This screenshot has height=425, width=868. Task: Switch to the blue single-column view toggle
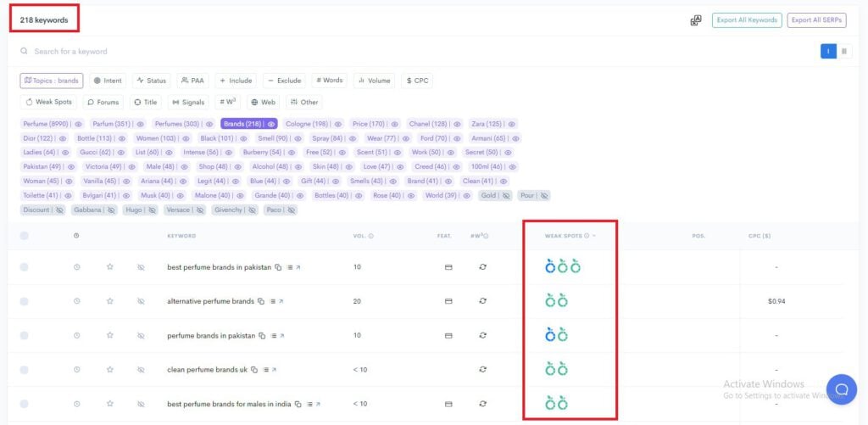point(828,52)
